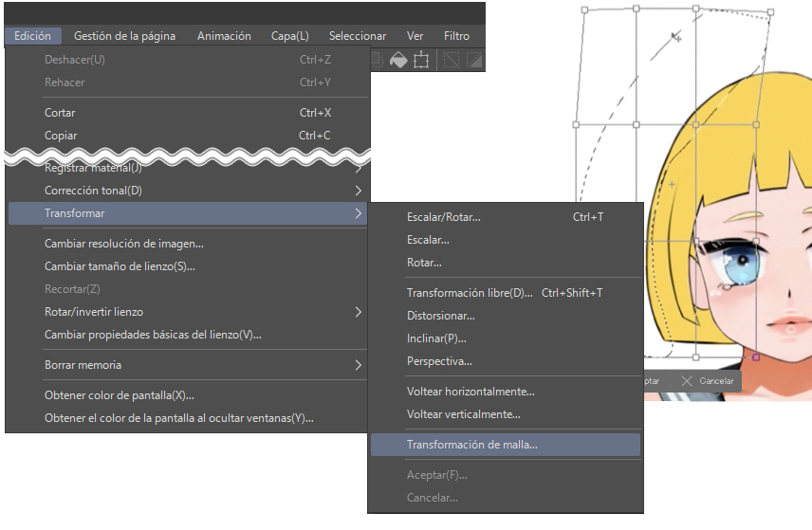812x530 pixels.
Task: Select Perspectiva transform option
Action: (x=439, y=361)
